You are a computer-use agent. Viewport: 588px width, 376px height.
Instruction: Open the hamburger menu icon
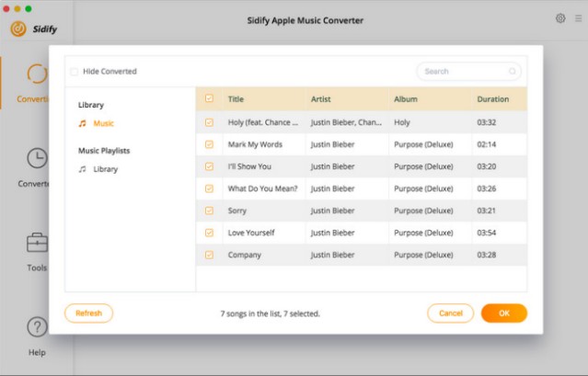(576, 18)
